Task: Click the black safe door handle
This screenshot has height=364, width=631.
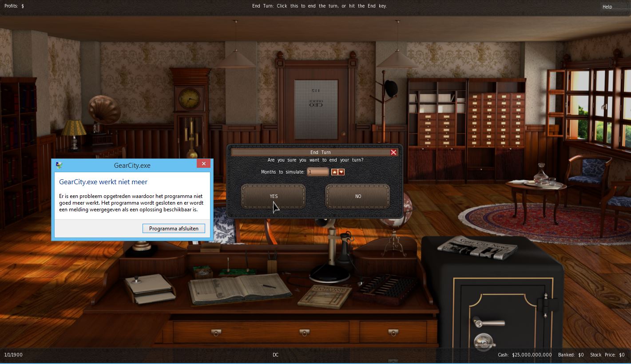Action: coord(487,323)
